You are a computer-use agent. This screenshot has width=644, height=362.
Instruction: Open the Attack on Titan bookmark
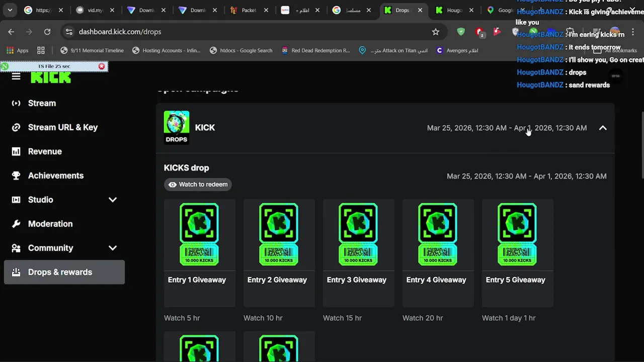click(x=393, y=50)
